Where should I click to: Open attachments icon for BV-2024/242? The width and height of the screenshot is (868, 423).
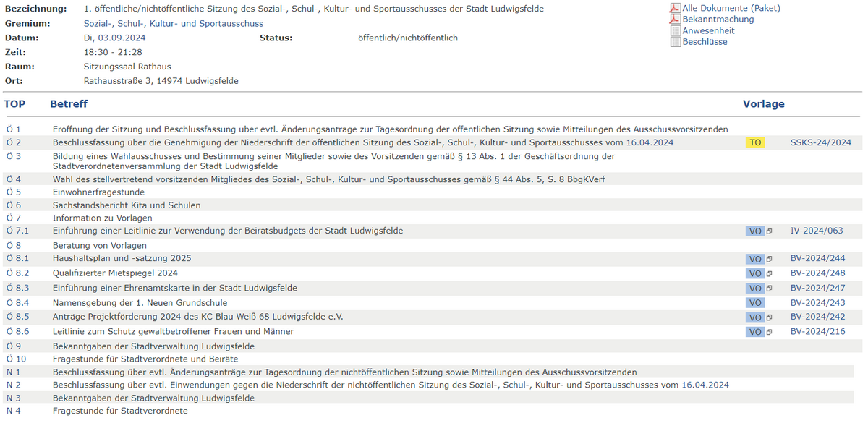(770, 317)
